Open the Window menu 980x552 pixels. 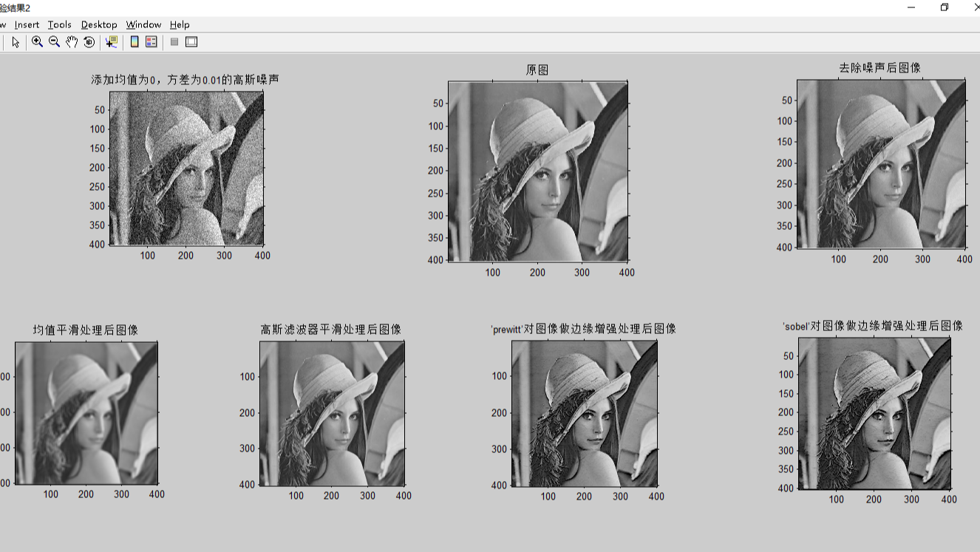click(x=143, y=24)
